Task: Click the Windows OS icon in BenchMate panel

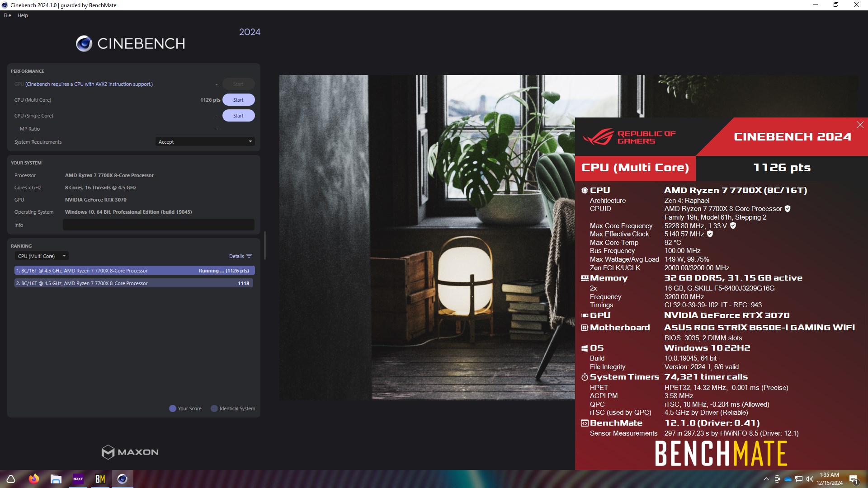Action: (x=585, y=348)
